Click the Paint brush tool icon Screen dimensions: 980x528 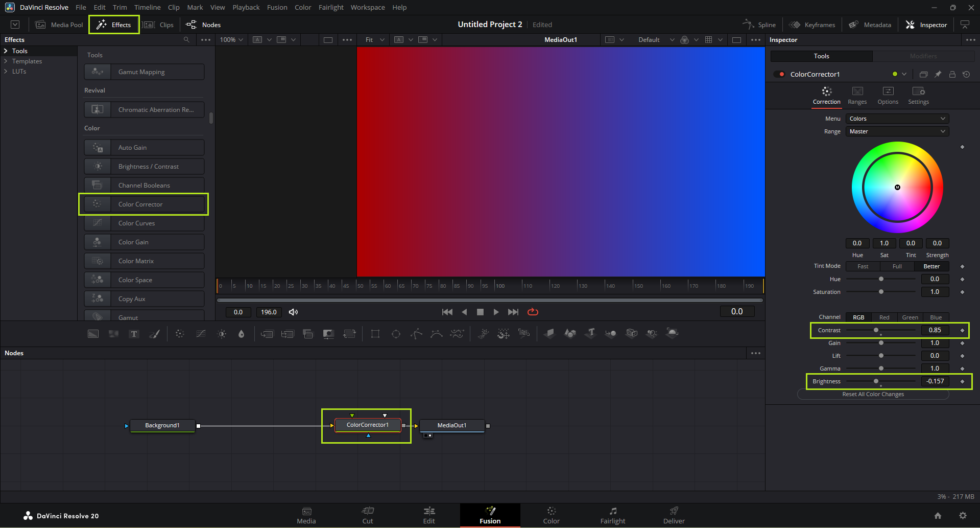[x=154, y=334]
